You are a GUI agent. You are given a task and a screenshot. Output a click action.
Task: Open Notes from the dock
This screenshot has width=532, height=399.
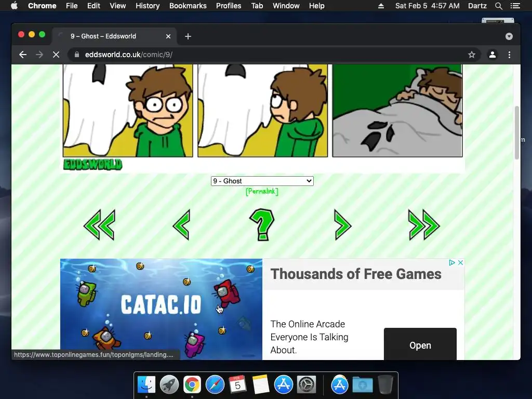(261, 385)
